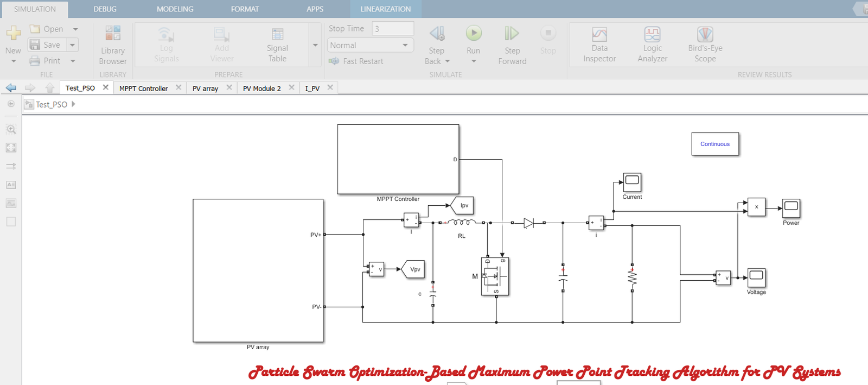Select the Test_PSO model tab

click(x=80, y=88)
